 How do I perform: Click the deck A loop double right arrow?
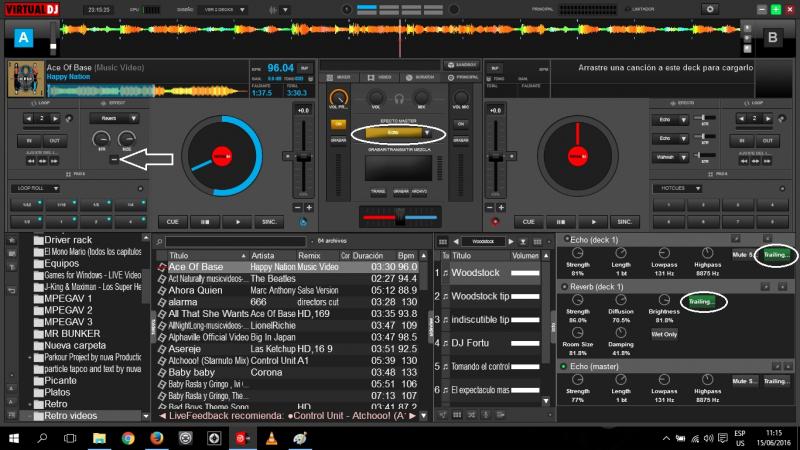point(55,118)
